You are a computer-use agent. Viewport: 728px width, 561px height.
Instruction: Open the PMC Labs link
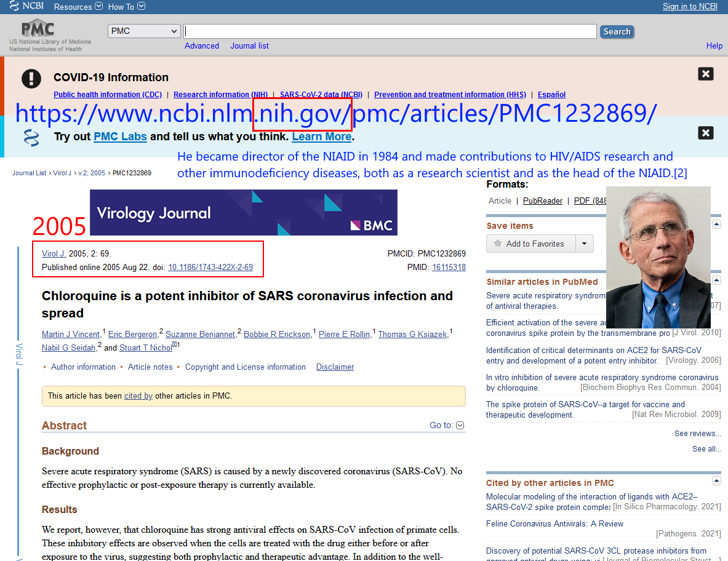(120, 137)
